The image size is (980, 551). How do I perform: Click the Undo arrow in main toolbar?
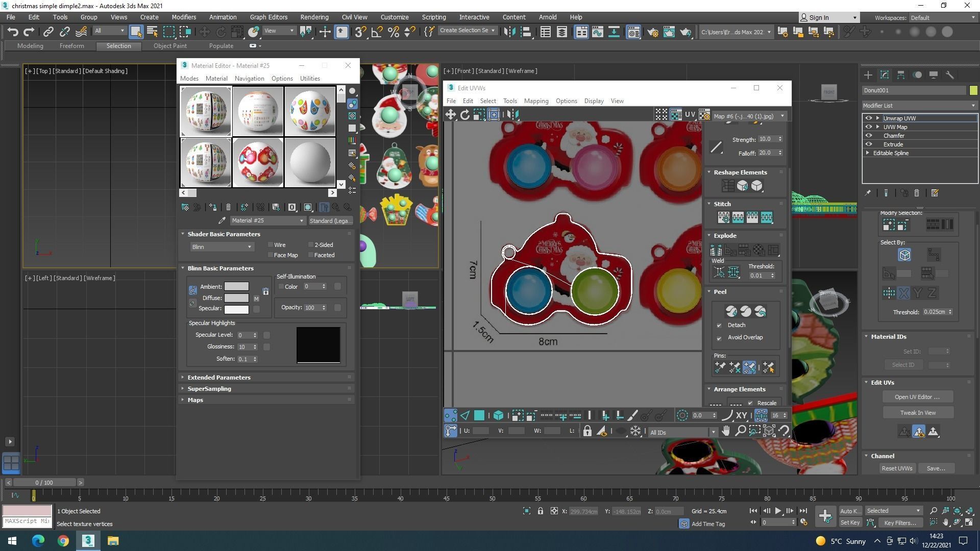13,32
